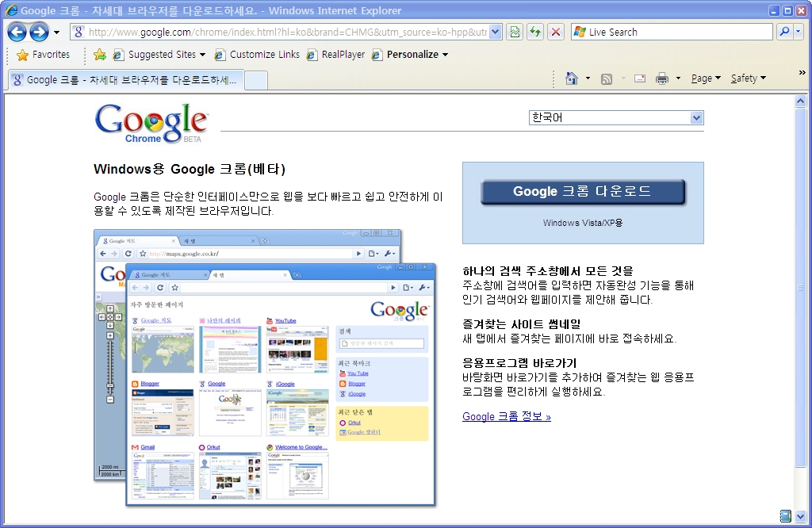Viewport: 812px width, 528px height.
Task: Open the Personalize favorites menu
Action: (x=410, y=55)
